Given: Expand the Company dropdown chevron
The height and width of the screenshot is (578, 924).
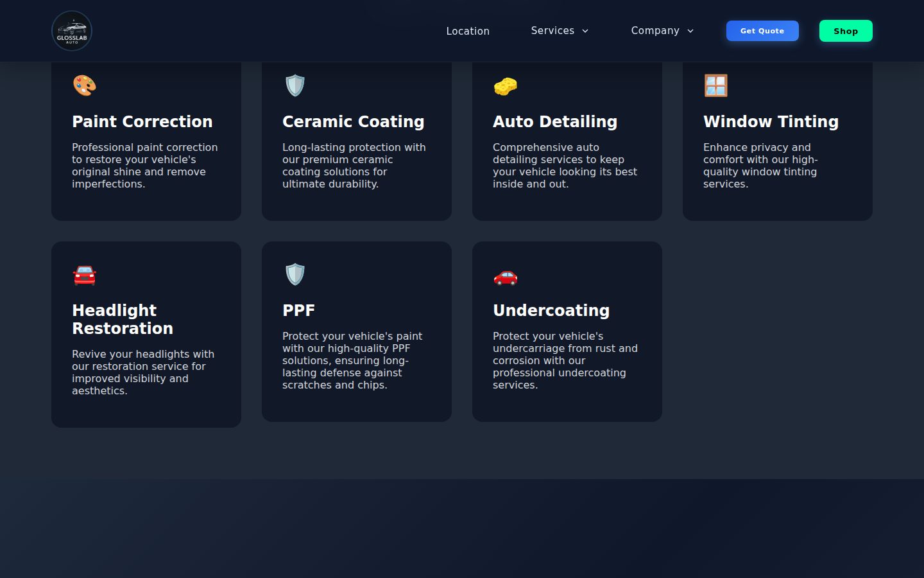Looking at the screenshot, I should click(x=690, y=31).
